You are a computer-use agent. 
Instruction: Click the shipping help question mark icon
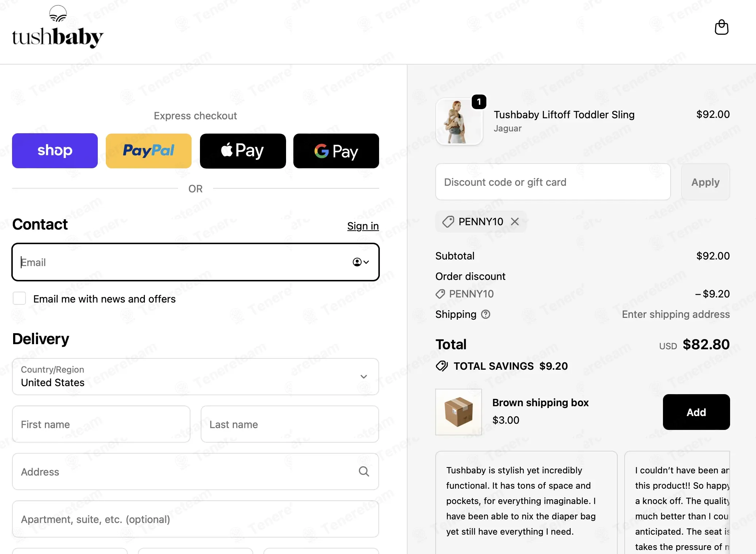click(486, 314)
